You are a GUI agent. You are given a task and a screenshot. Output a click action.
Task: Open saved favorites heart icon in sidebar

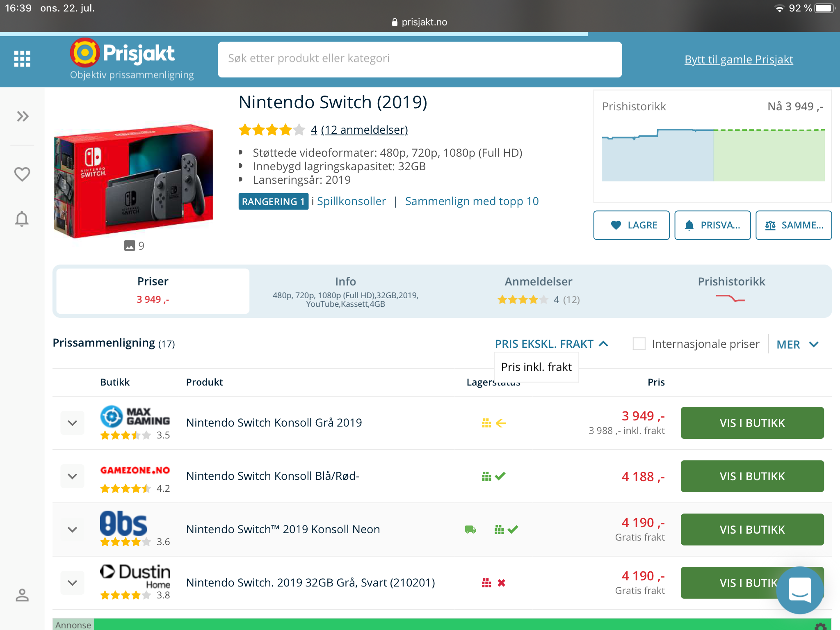coord(22,174)
